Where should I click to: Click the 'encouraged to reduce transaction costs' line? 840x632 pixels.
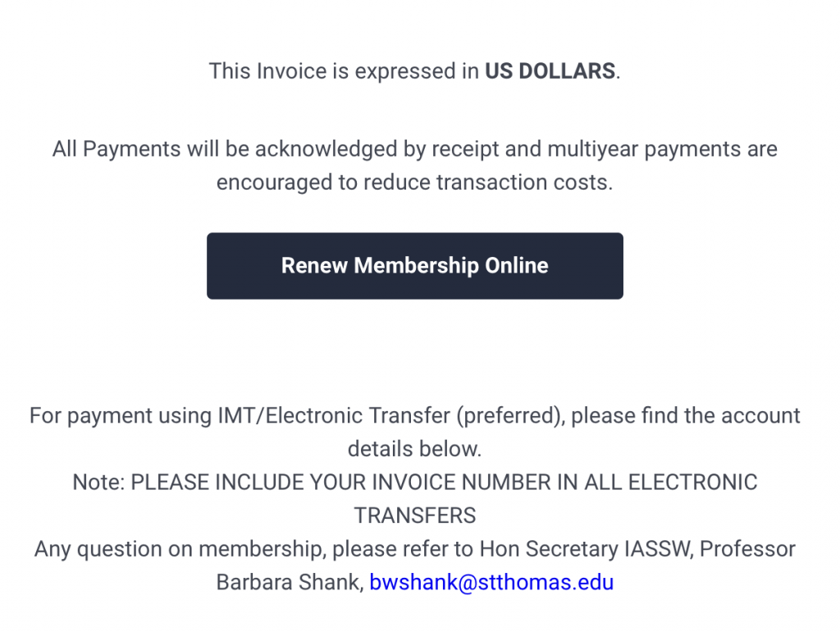click(x=414, y=182)
